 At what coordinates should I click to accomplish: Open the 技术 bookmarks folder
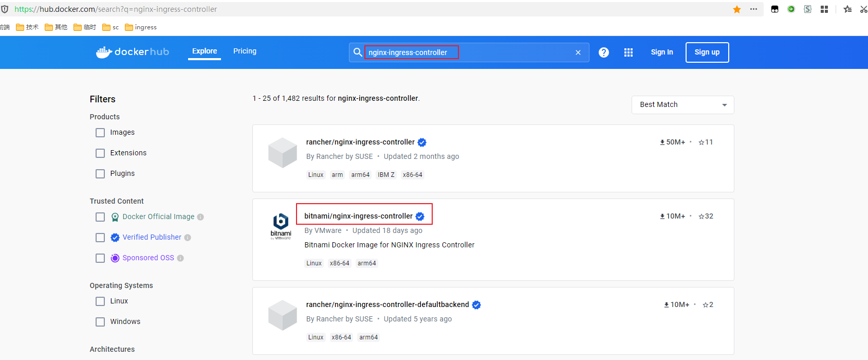point(27,27)
